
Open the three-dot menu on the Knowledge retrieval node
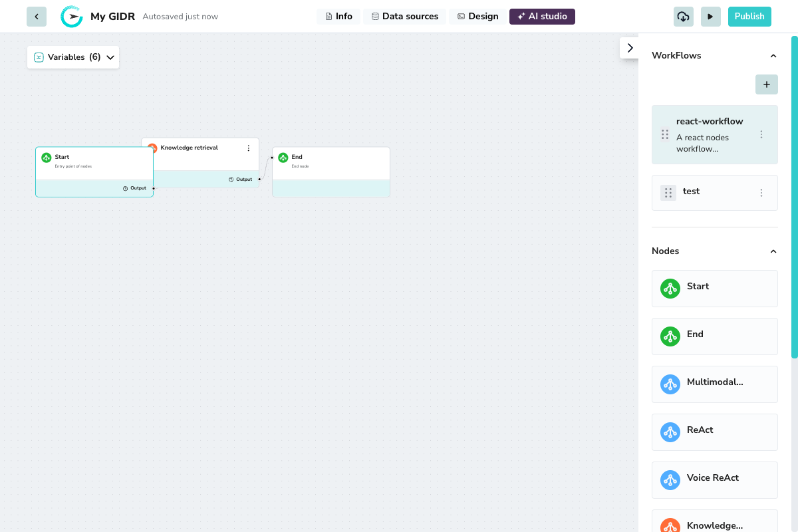[x=249, y=148]
